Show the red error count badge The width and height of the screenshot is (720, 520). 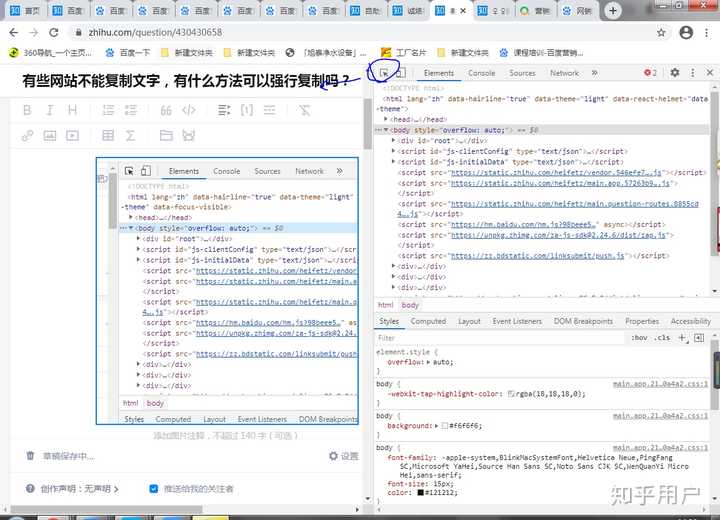(x=650, y=73)
